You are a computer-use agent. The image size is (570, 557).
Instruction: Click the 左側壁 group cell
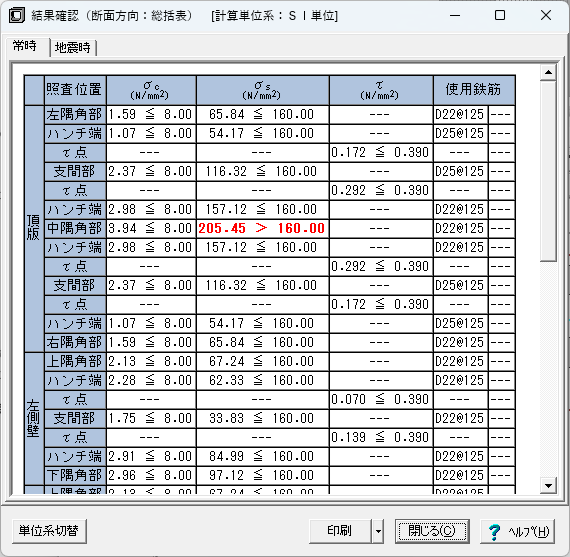coord(34,418)
